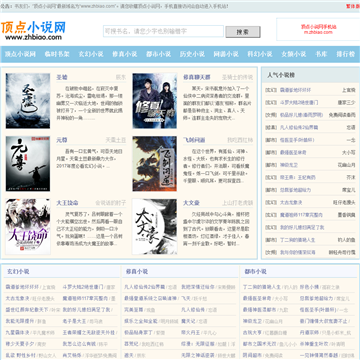
Task: Open 都市小说 category in navigation bar
Action: 158,54
